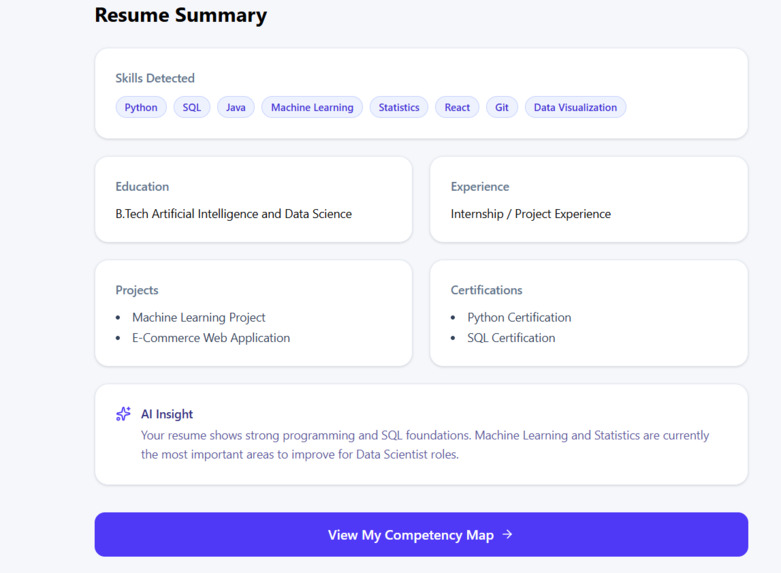Select the SQL skill tag

tap(192, 107)
